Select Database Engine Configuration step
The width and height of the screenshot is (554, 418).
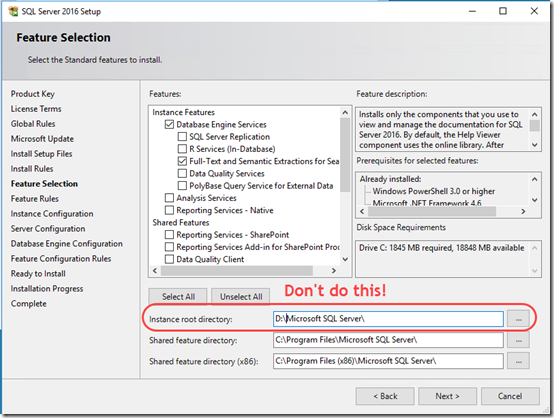pyautogui.click(x=66, y=244)
